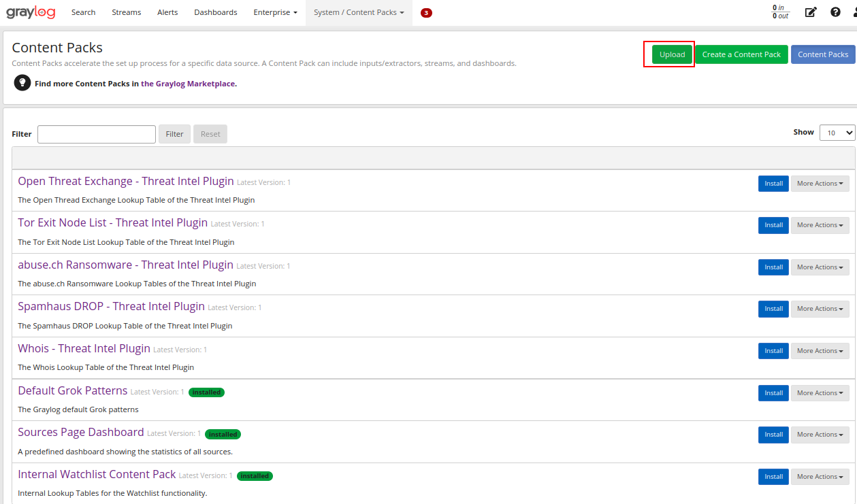Screen dimensions: 857x504
Task: Click the lightbulb tip icon
Action: tap(22, 83)
